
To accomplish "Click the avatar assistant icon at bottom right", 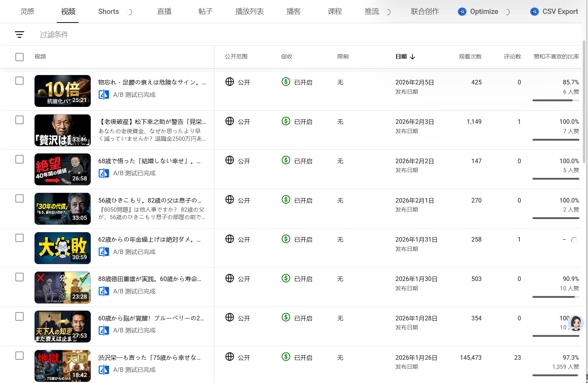I will click(575, 323).
